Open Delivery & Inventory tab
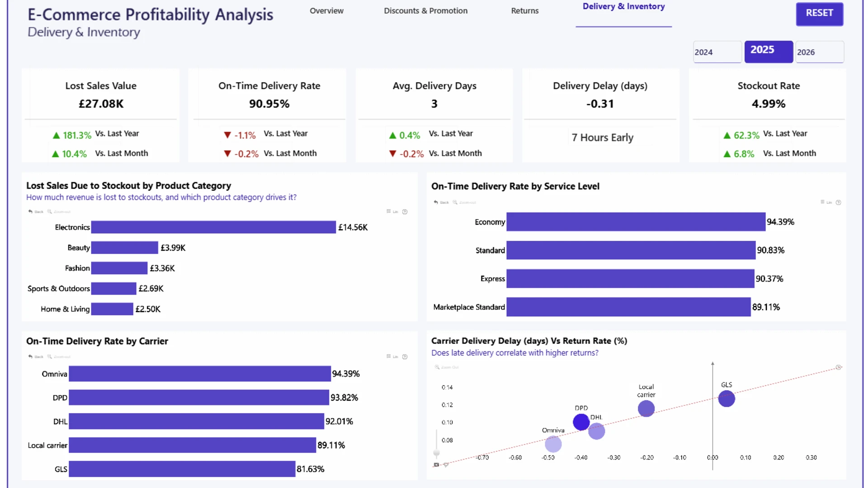Image resolution: width=868 pixels, height=488 pixels. (623, 7)
